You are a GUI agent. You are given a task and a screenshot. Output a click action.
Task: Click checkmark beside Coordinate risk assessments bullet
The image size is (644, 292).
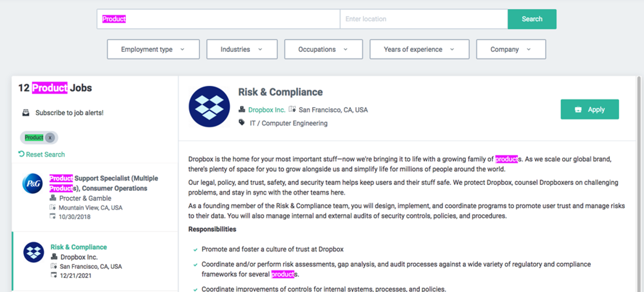point(195,265)
